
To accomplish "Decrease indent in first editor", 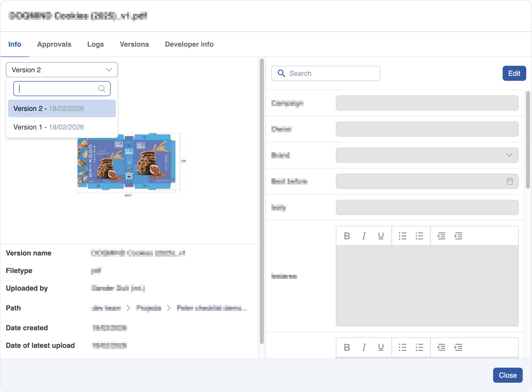I will click(x=441, y=236).
